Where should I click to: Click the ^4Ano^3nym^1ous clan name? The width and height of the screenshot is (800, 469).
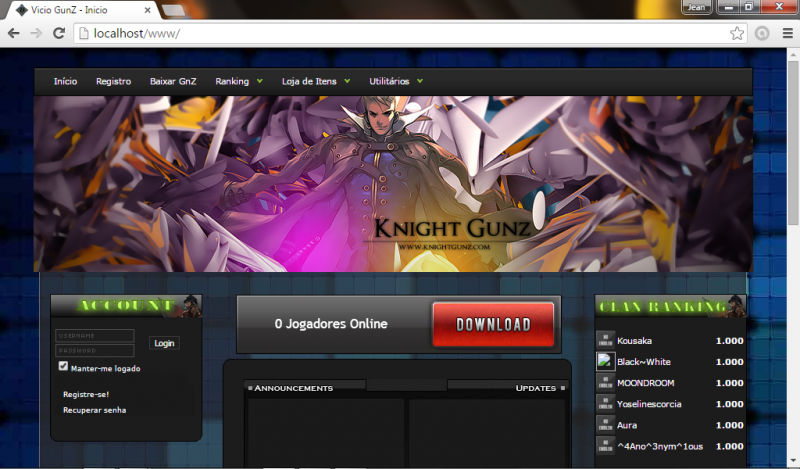point(660,446)
